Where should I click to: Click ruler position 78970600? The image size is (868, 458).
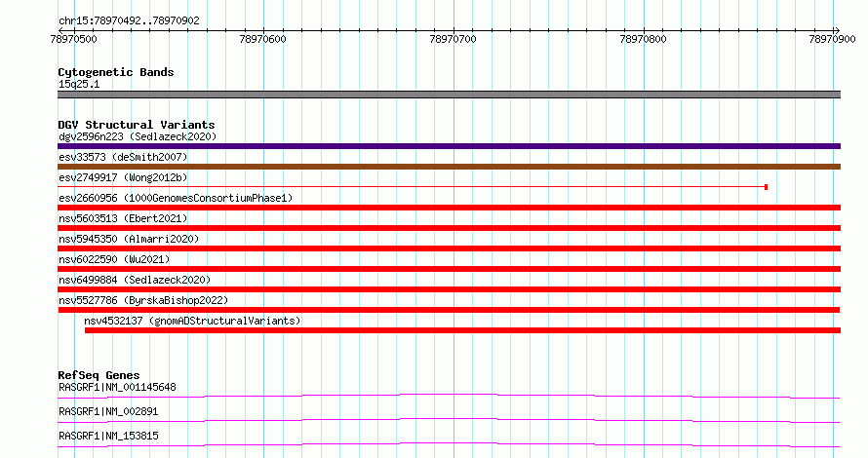[x=263, y=39]
